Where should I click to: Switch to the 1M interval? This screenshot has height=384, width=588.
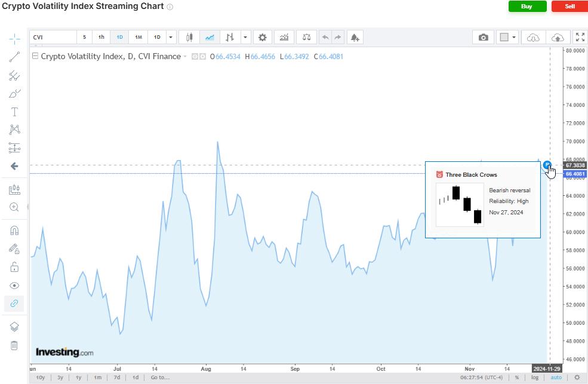(x=138, y=37)
